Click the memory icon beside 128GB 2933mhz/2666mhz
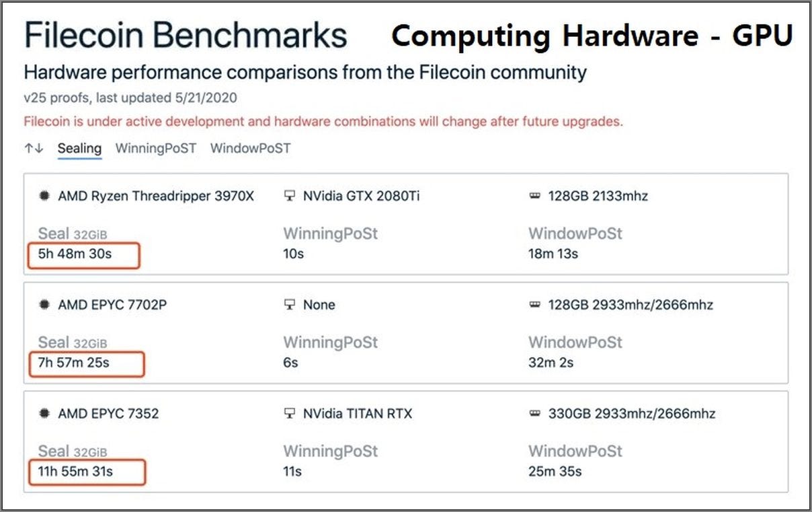 (535, 305)
